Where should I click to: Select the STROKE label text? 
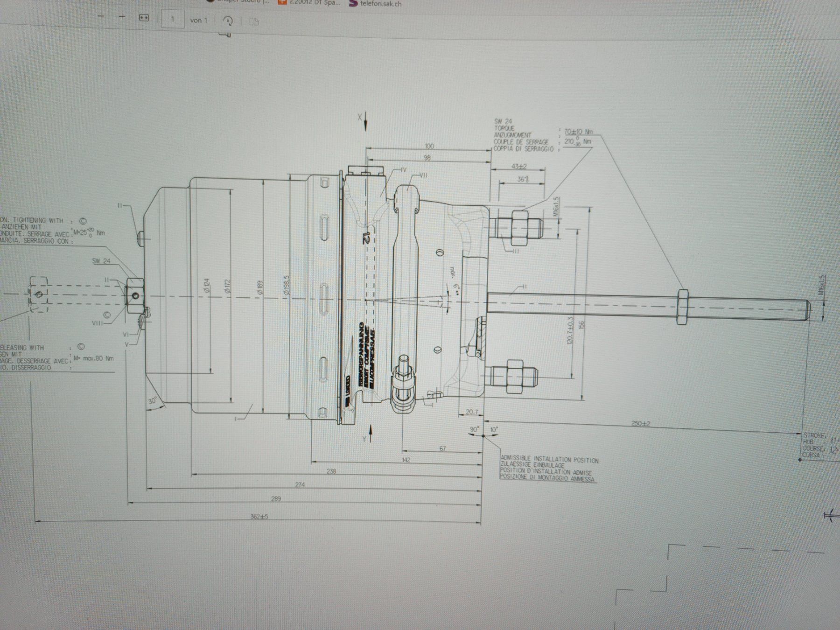coord(813,434)
